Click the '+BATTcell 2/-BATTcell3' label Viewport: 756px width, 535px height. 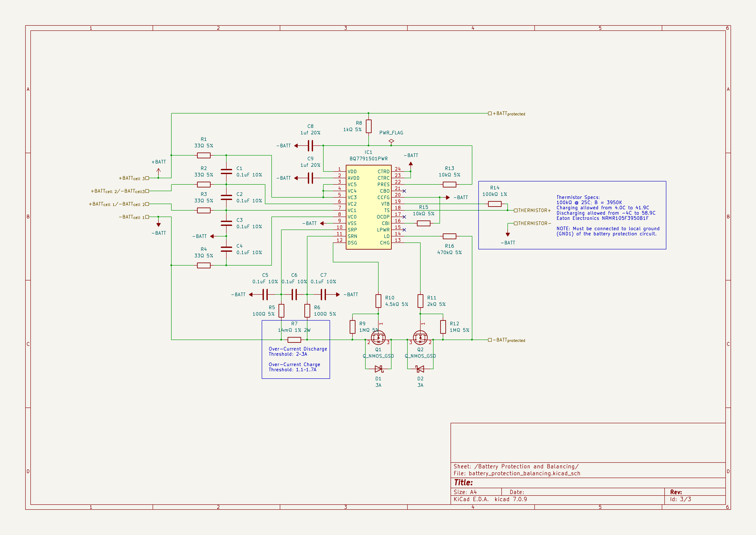pos(119,191)
